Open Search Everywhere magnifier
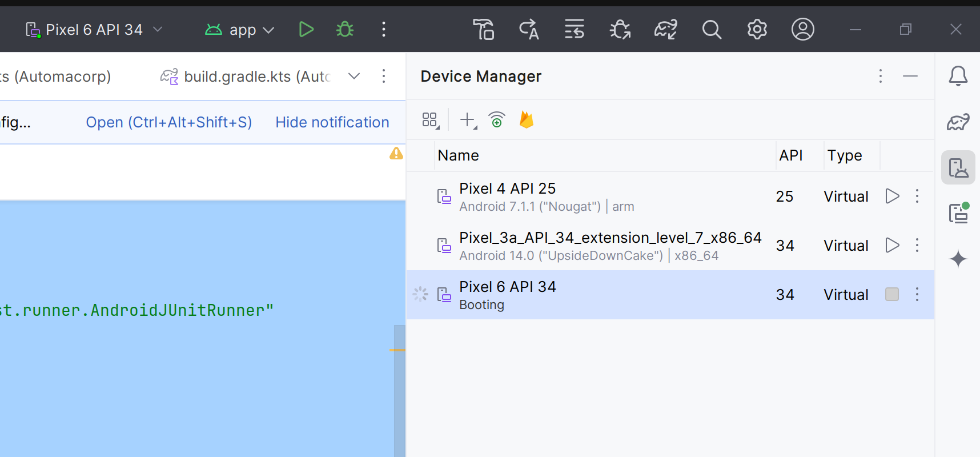Screen dimensions: 980x457 tap(712, 29)
